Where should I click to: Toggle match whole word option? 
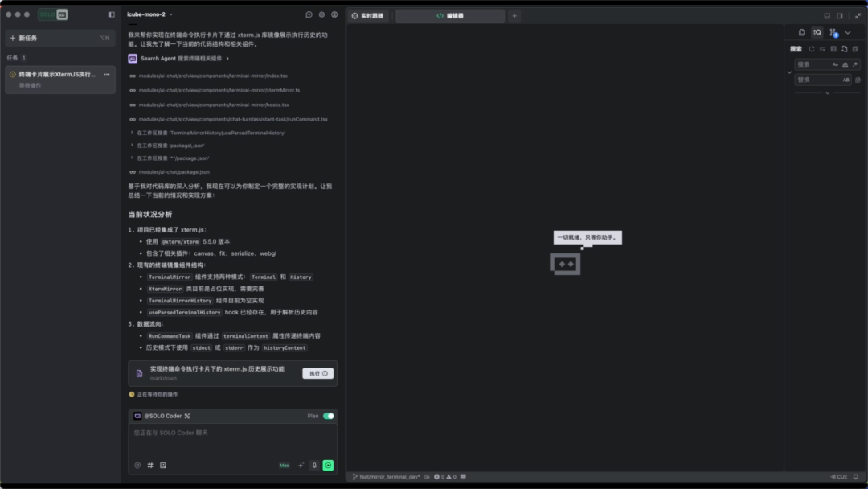845,64
